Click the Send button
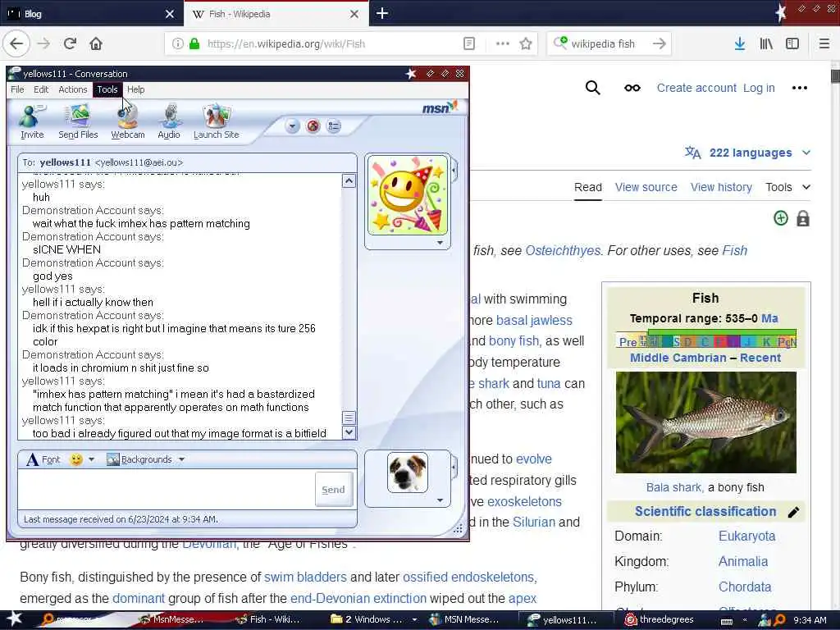Image resolution: width=840 pixels, height=630 pixels. click(333, 490)
